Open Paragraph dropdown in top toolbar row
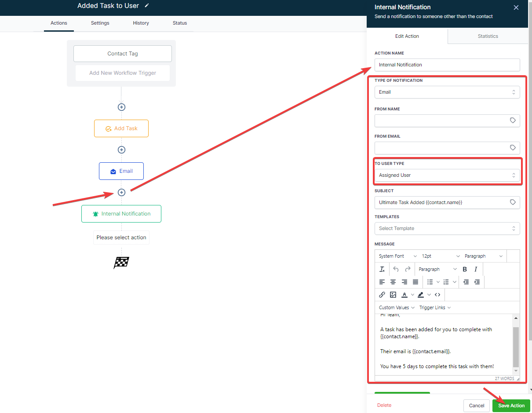532x413 pixels. point(483,256)
